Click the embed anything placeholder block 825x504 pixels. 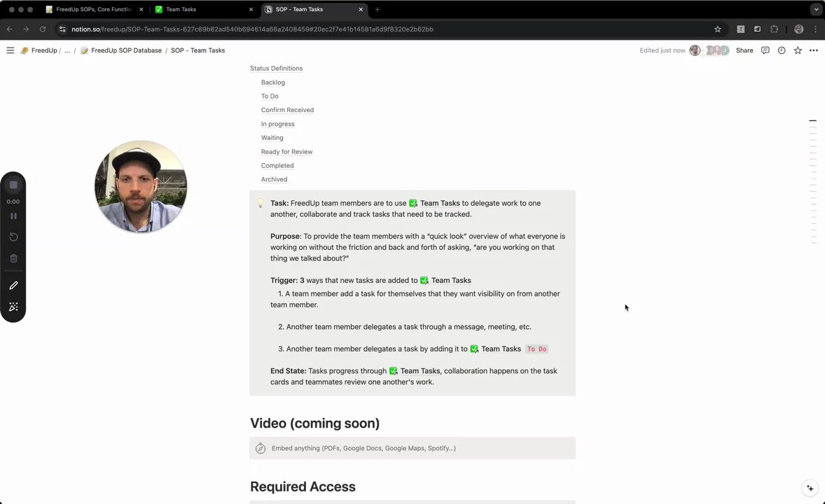(412, 448)
